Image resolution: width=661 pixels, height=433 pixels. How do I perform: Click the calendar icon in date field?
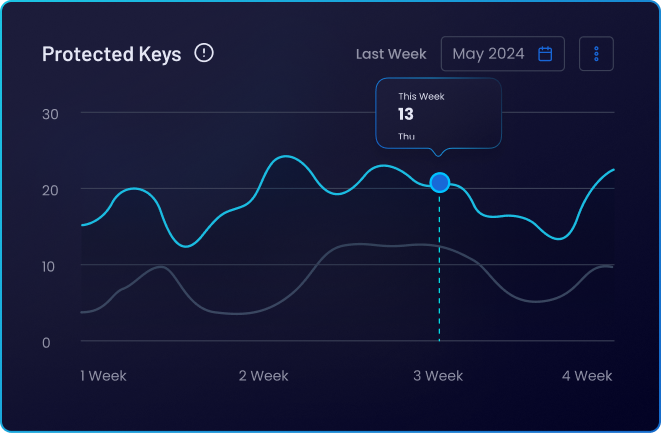[545, 54]
